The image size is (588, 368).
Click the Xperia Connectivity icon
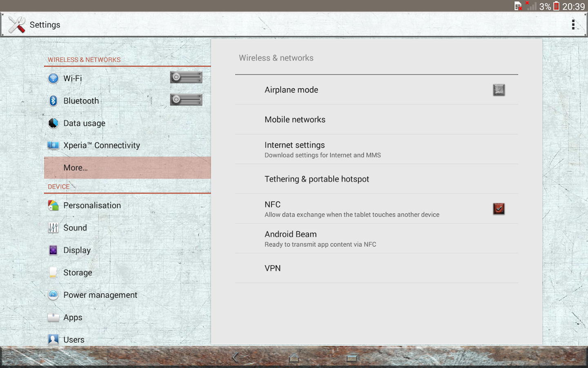click(x=53, y=145)
